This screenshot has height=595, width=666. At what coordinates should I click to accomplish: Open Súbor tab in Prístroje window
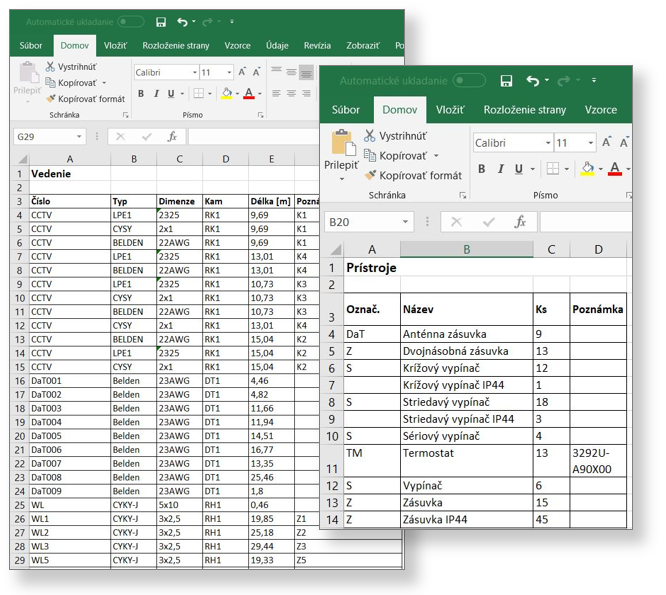point(345,110)
